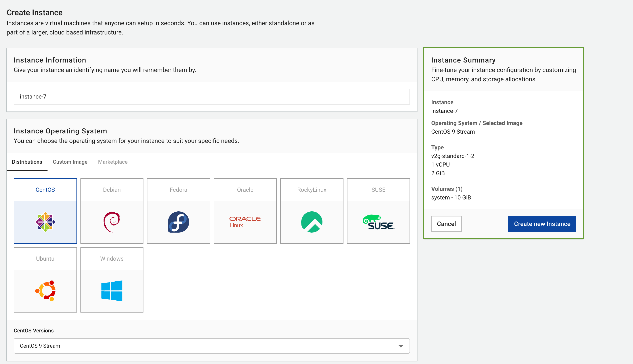633x364 pixels.
Task: Choose the RockyLinux green logo
Action: coord(312,222)
